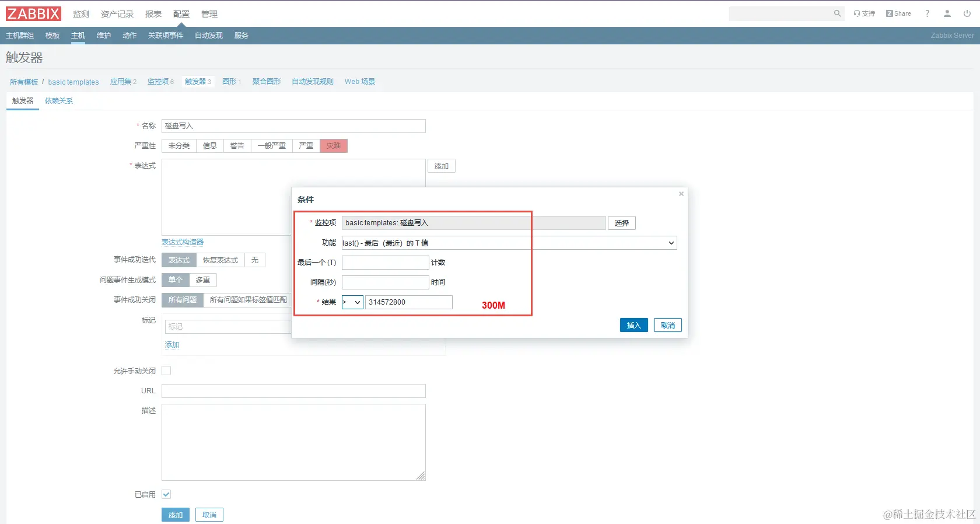Click the 间隔(秒) input field

point(386,282)
